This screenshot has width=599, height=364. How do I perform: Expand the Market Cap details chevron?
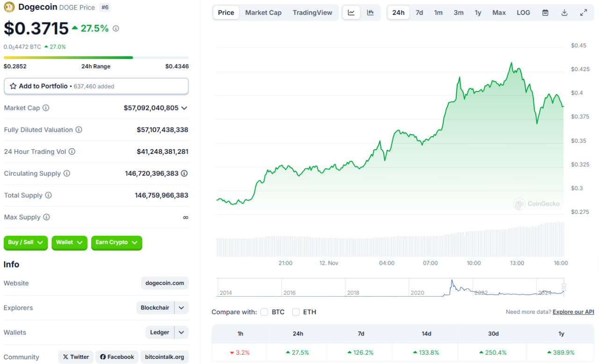click(184, 108)
